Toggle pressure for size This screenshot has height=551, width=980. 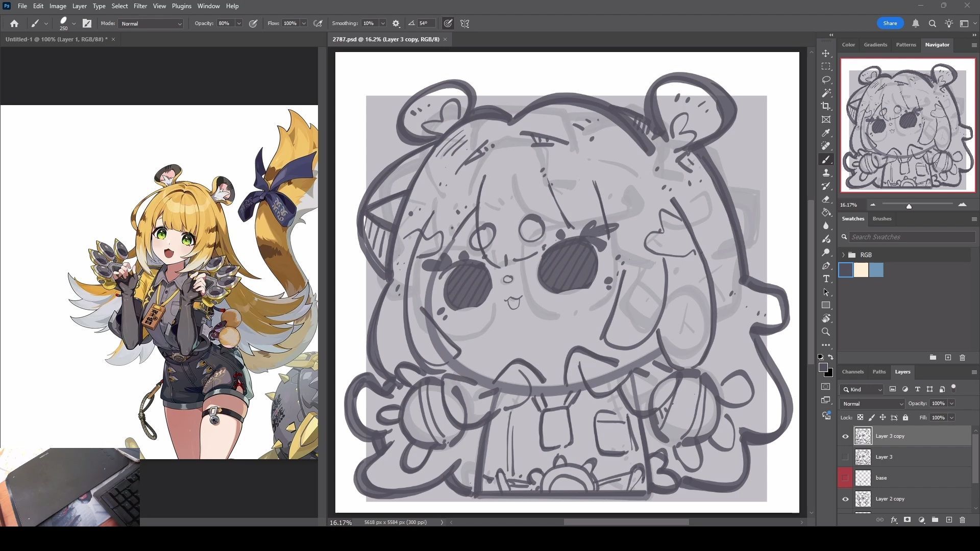coord(448,23)
